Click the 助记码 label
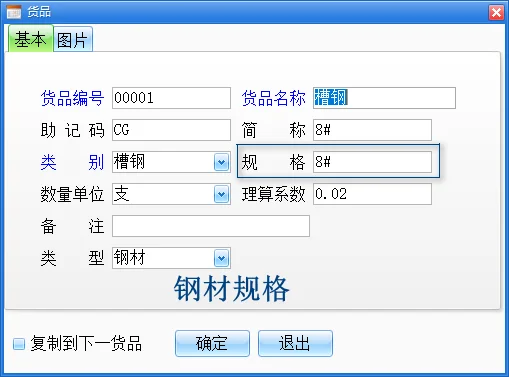 point(72,130)
